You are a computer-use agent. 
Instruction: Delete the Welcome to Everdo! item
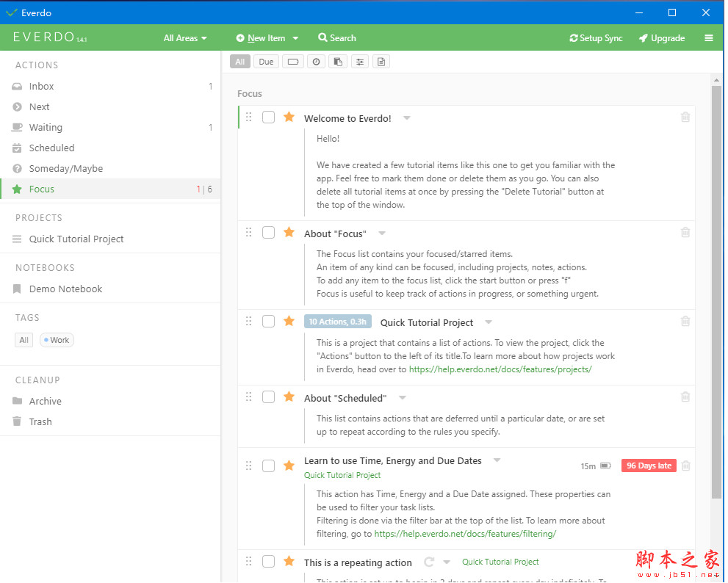(x=685, y=117)
